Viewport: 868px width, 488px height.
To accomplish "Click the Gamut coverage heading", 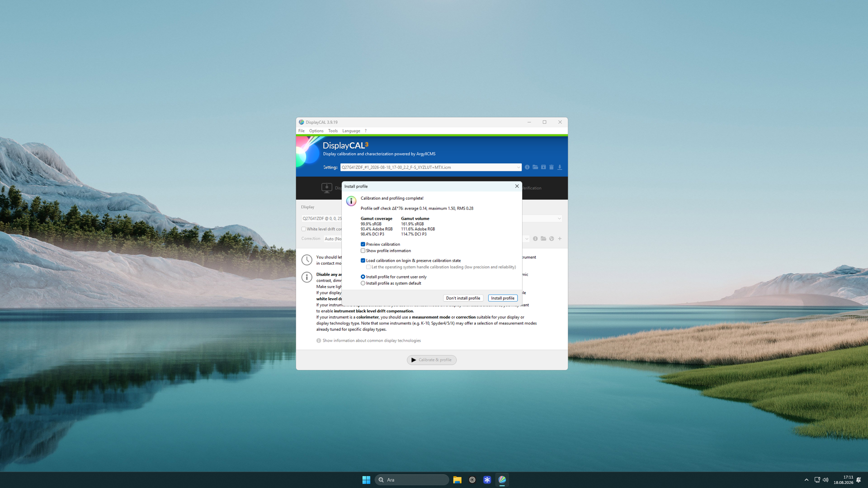I will pos(377,219).
